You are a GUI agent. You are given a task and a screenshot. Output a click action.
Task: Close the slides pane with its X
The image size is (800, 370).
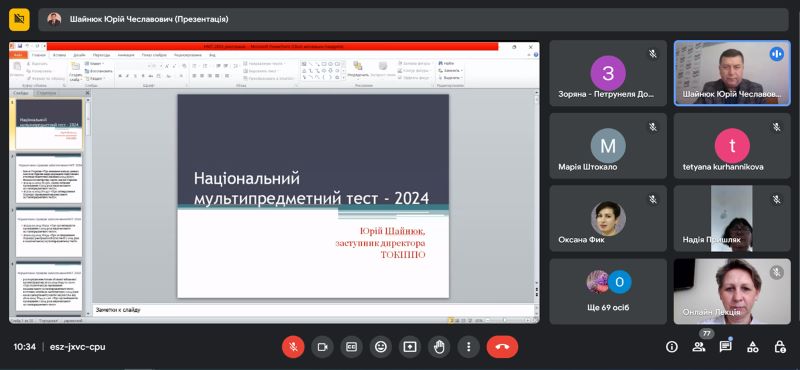(88, 93)
